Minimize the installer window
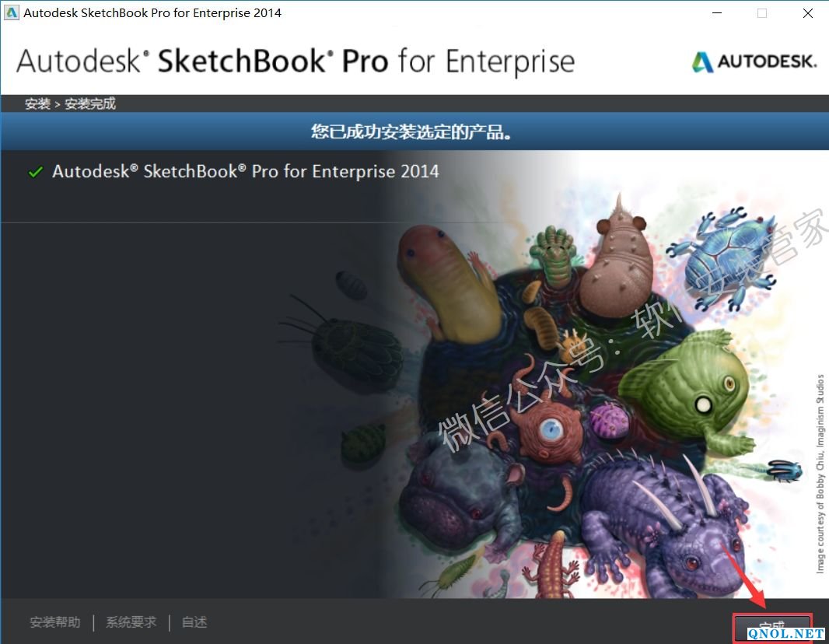829x644 pixels. pyautogui.click(x=717, y=13)
